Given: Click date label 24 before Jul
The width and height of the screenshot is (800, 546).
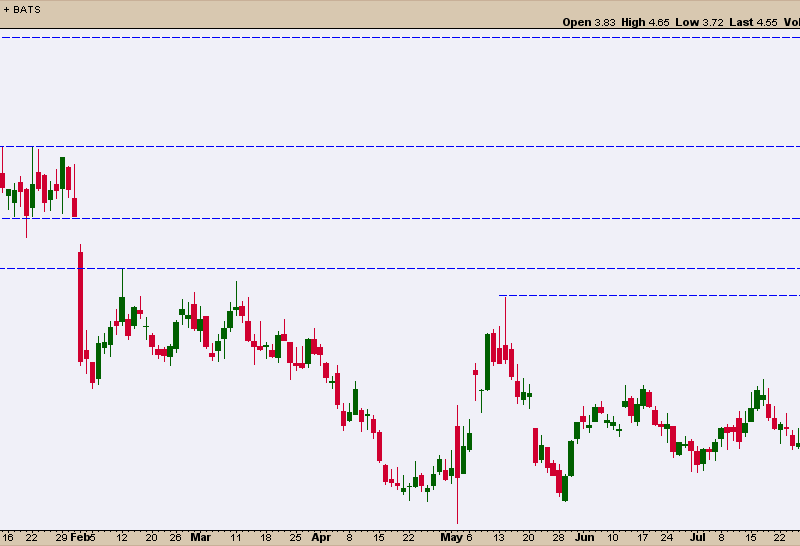Looking at the screenshot, I should click(667, 537).
